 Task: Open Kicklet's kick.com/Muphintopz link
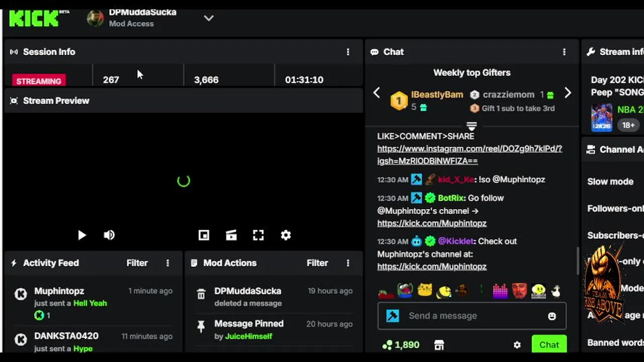432,266
